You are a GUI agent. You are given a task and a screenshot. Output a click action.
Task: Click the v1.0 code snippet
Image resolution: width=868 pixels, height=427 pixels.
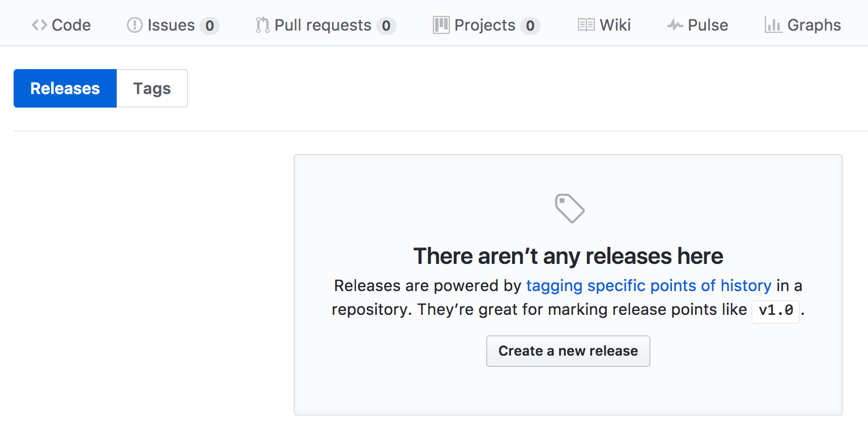pos(775,311)
